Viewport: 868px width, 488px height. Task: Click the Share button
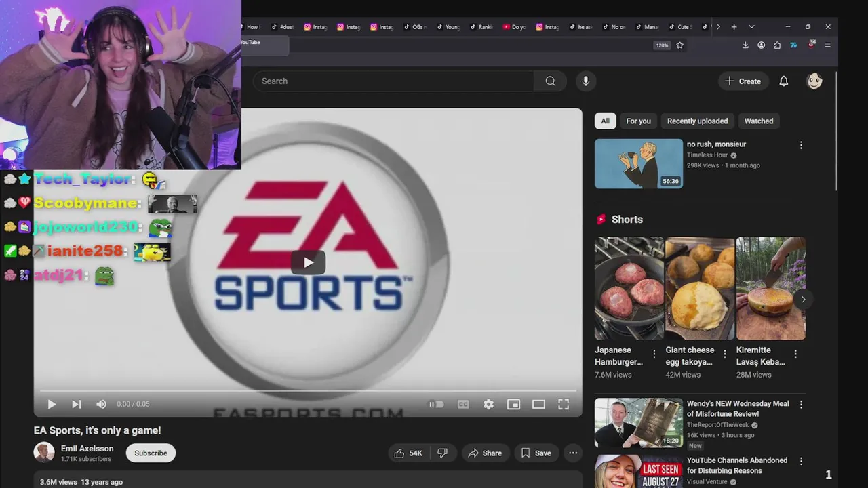(x=485, y=453)
